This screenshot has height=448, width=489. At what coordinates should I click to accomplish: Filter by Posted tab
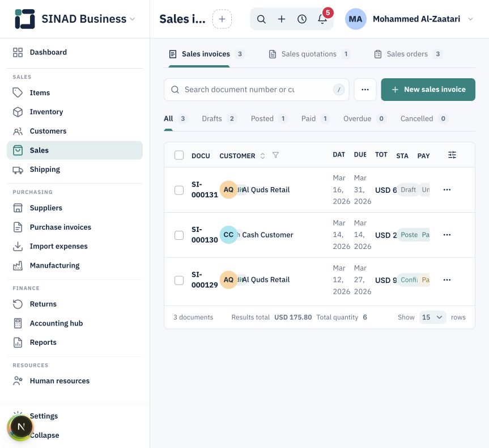coord(269,119)
